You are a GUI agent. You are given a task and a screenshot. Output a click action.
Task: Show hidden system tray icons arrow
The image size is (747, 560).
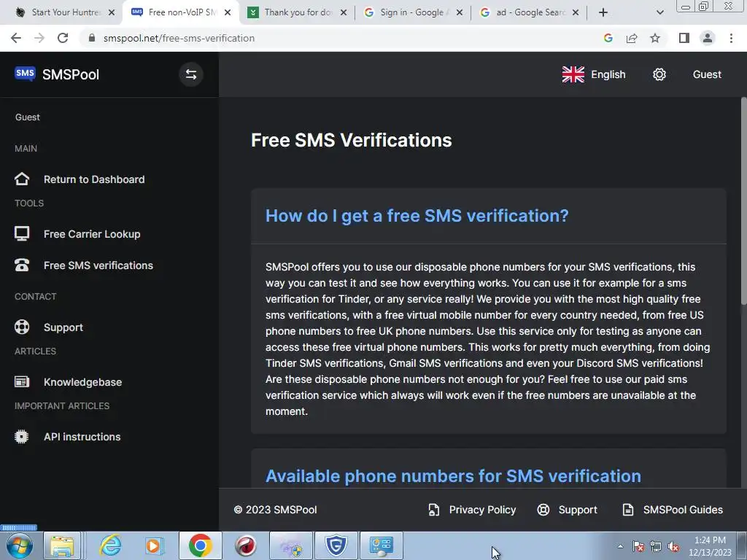[620, 546]
